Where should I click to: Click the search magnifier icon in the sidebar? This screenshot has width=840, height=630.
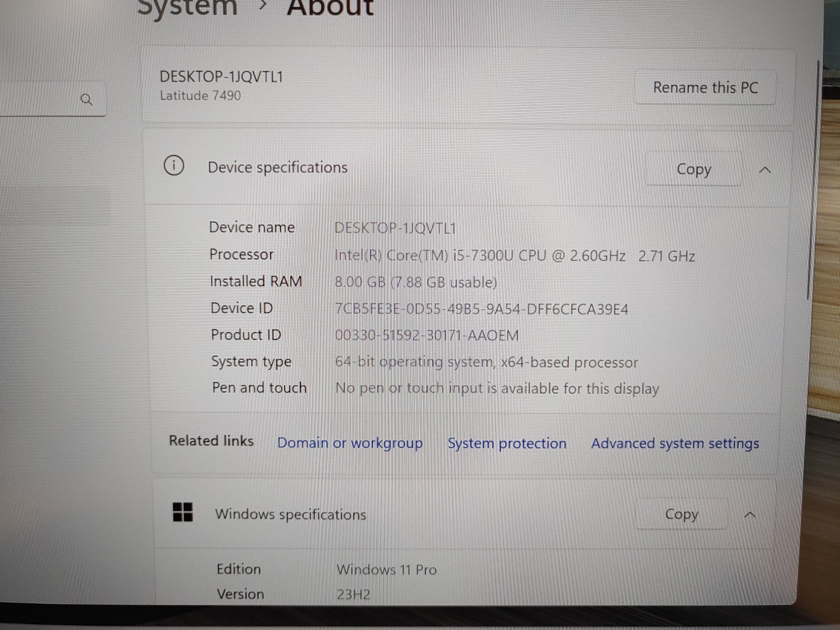[86, 99]
